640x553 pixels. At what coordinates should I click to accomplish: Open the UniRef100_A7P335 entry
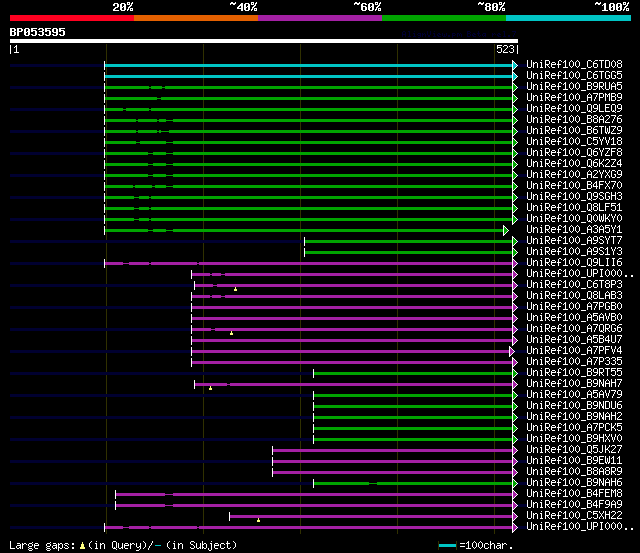574,362
